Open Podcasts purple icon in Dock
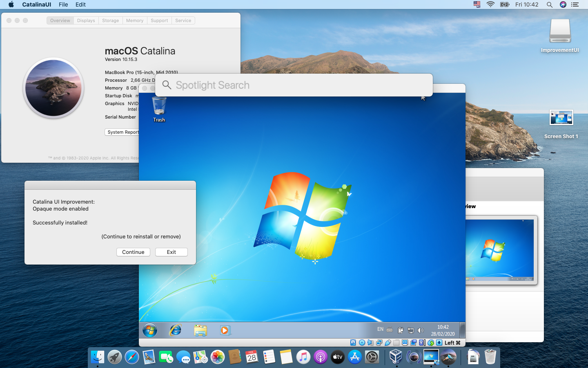The image size is (588, 368). pyautogui.click(x=321, y=357)
